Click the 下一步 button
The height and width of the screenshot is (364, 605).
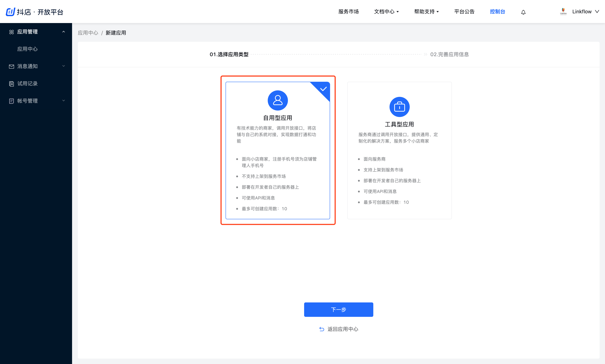pos(339,310)
